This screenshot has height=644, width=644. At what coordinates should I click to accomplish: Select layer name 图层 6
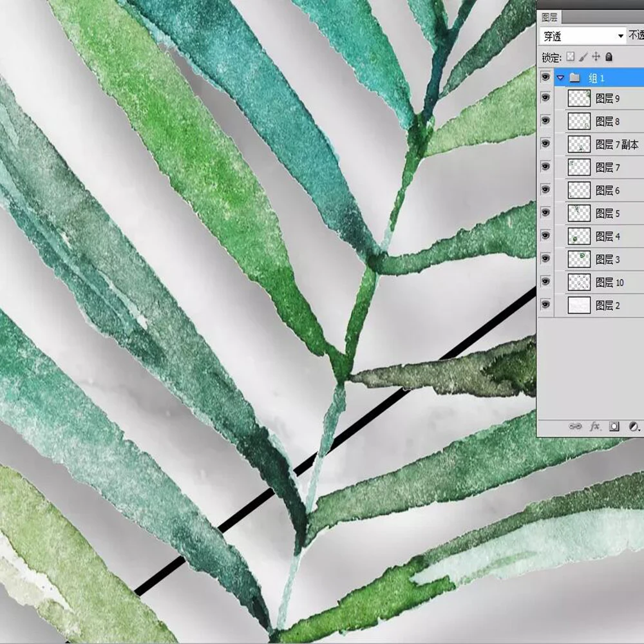(607, 191)
